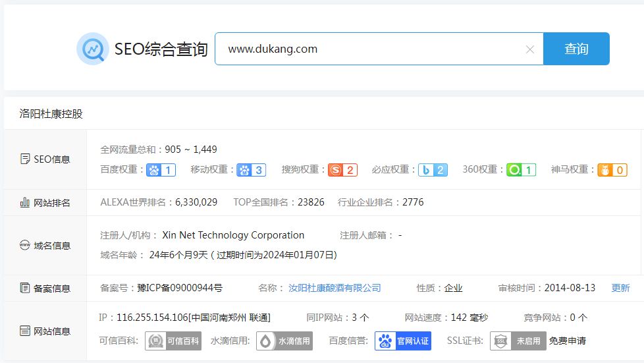Clear the search box with the X icon

530,49
